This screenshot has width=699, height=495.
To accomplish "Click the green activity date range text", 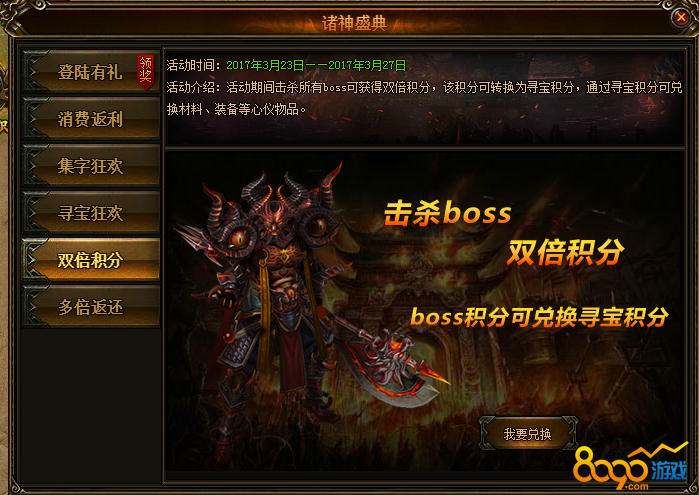I will pos(316,66).
